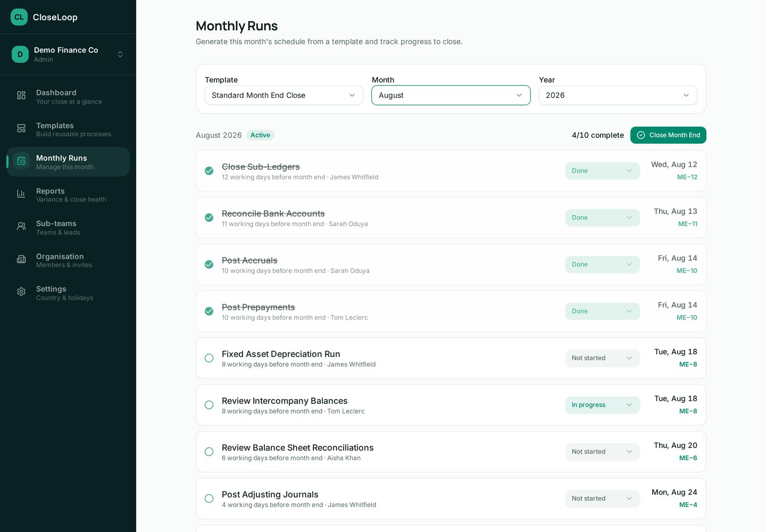The image size is (766, 532).
Task: Change status of Post Prepayments
Action: 603,311
